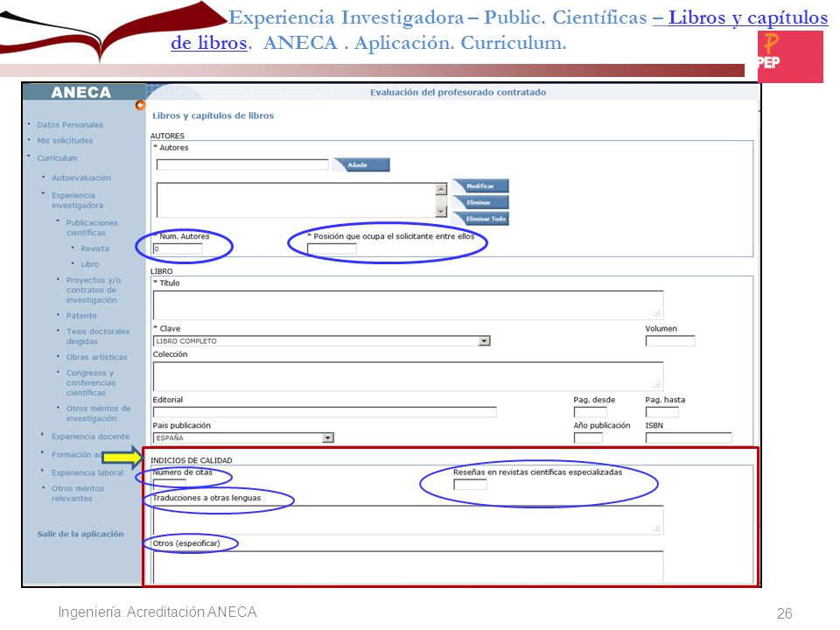840x630 pixels.
Task: Open Otros méritos de investigación
Action: click(98, 413)
